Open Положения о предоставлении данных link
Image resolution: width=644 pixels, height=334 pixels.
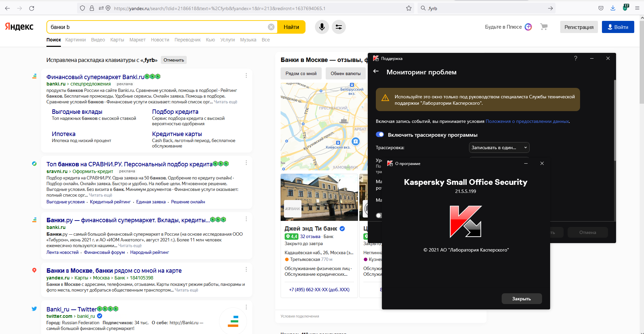tap(527, 121)
